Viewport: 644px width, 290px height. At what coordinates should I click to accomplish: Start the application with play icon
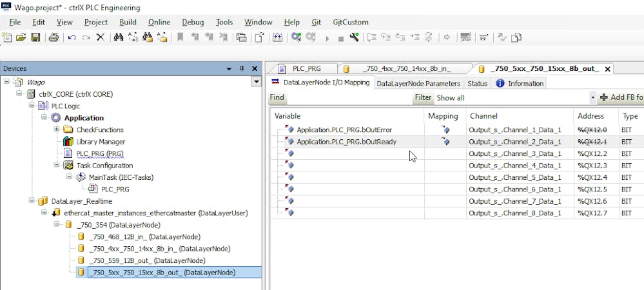(x=327, y=39)
